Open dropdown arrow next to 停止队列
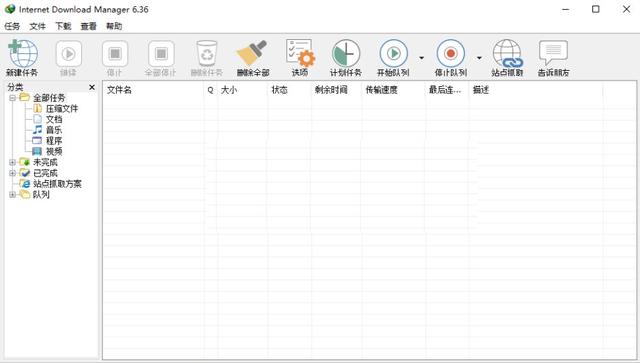Viewport: 640px width, 363px height. [x=479, y=58]
